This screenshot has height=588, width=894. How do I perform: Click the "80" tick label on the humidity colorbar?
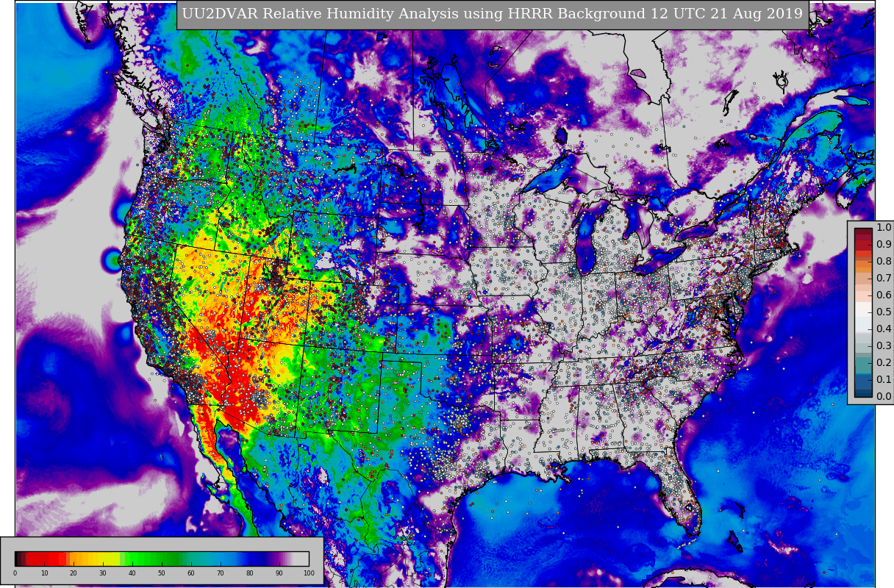[250, 573]
